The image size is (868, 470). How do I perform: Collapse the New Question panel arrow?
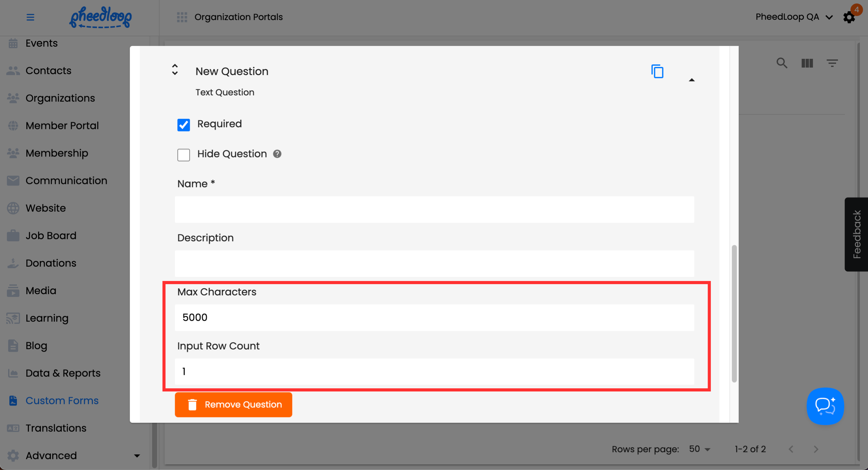691,80
